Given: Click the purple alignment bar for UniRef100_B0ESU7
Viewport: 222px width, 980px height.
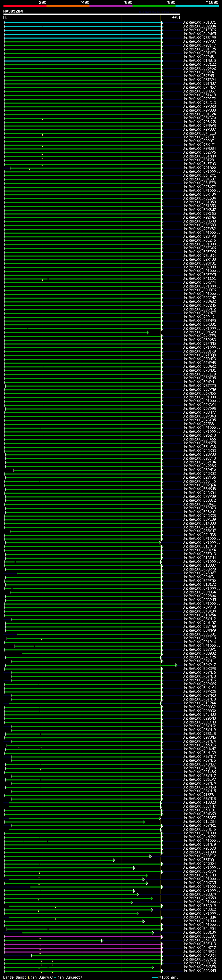Looking at the screenshot, I should [x=84, y=937].
